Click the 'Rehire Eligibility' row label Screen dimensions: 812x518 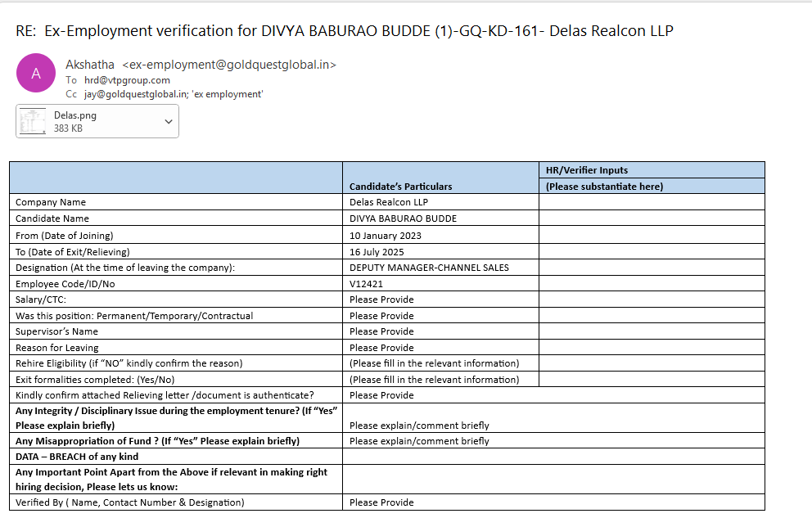[129, 363]
